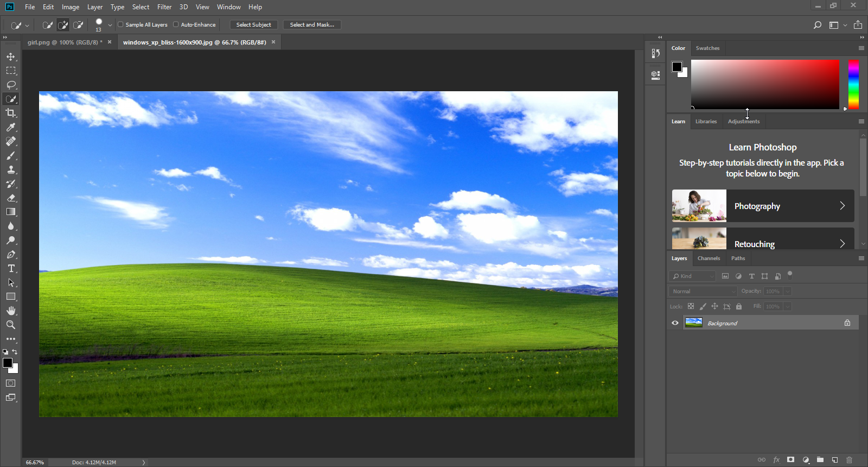The height and width of the screenshot is (467, 868).
Task: Create a new layer
Action: [835, 460]
